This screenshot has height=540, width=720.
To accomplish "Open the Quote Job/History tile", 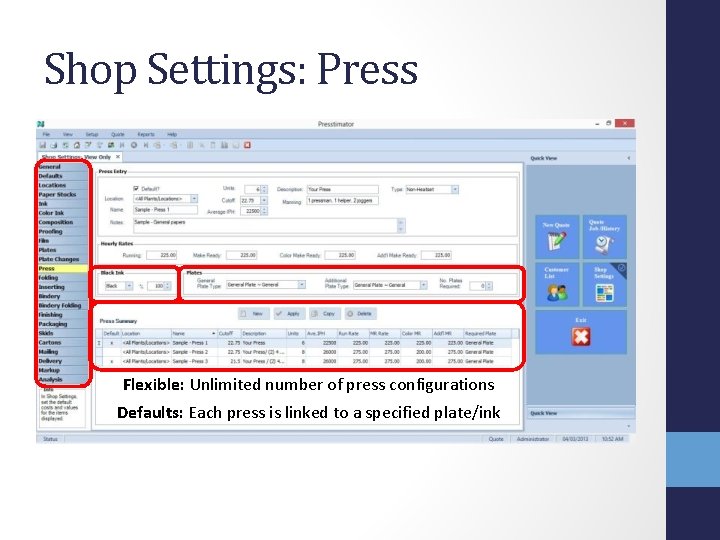I will pos(605,237).
